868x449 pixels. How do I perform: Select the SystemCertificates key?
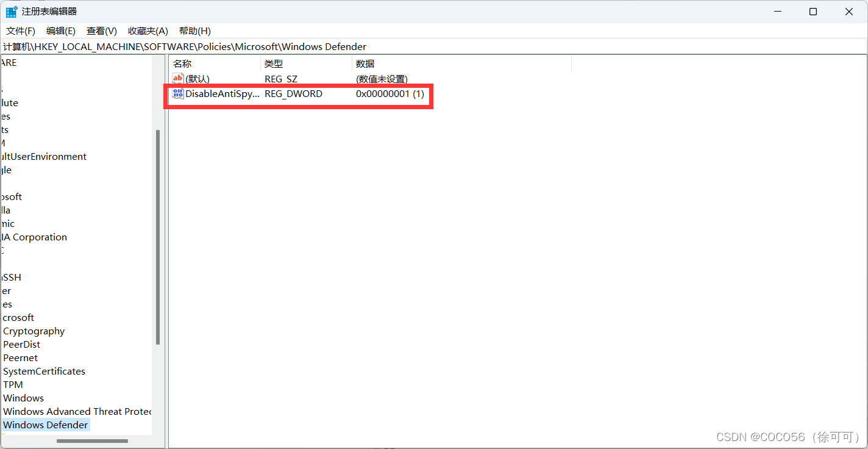[x=44, y=371]
